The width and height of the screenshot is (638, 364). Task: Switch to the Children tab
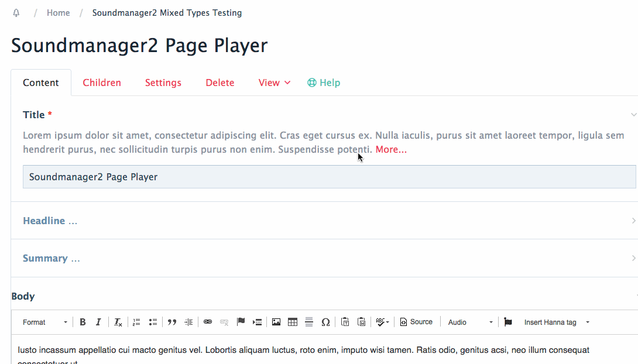(102, 83)
